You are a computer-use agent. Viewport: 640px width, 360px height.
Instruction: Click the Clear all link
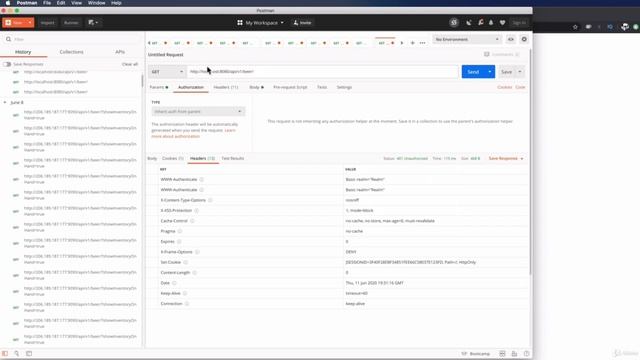click(130, 64)
